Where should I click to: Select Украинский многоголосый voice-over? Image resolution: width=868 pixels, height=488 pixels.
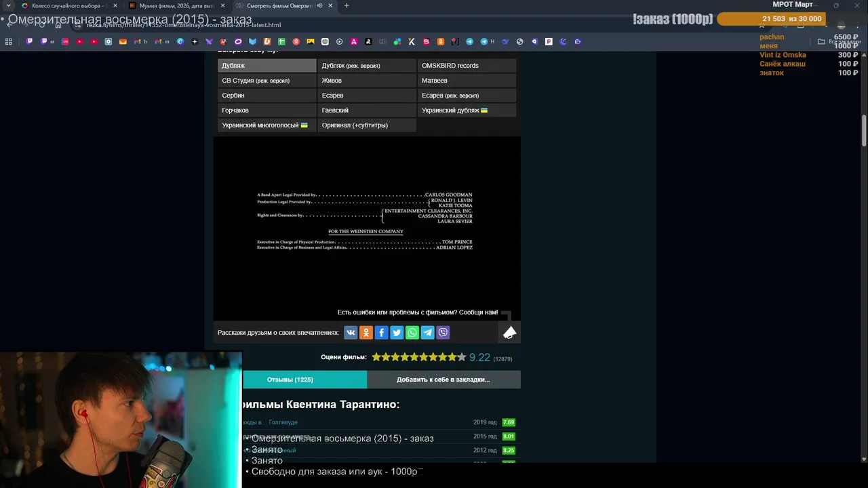[267, 125]
